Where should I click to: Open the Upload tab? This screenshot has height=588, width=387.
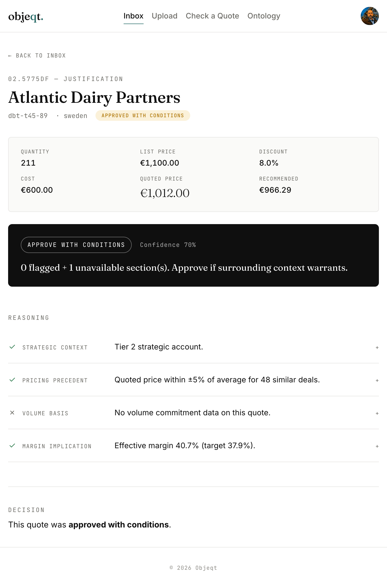pyautogui.click(x=165, y=16)
